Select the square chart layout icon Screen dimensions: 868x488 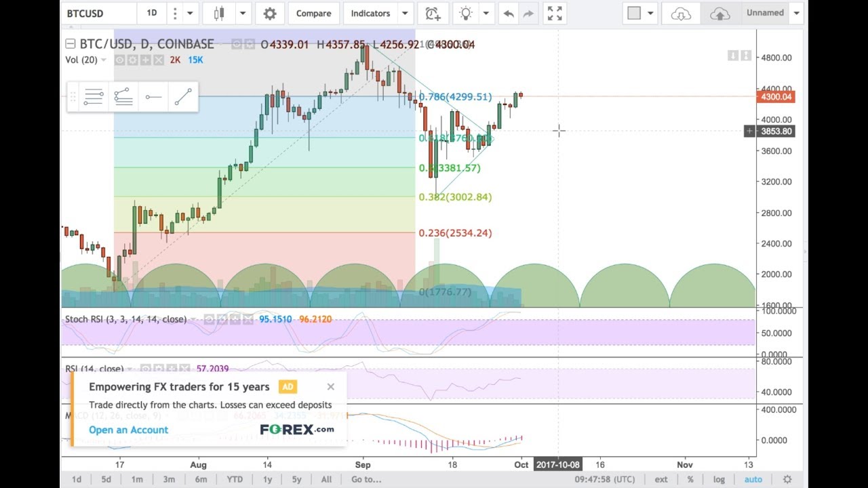[x=634, y=14]
